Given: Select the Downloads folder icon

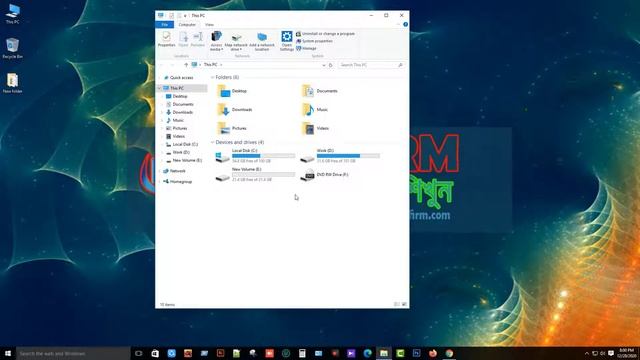Looking at the screenshot, I should [x=224, y=110].
